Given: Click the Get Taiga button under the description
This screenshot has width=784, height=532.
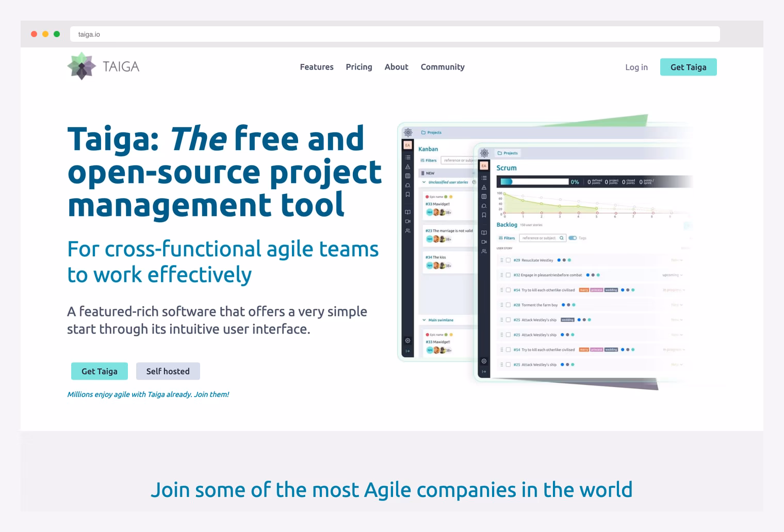Looking at the screenshot, I should click(100, 371).
